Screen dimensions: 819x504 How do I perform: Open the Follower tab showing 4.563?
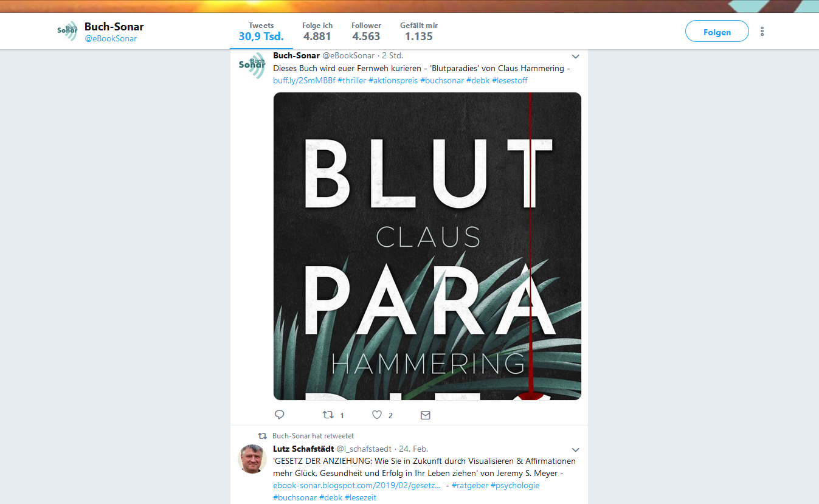[x=366, y=31]
